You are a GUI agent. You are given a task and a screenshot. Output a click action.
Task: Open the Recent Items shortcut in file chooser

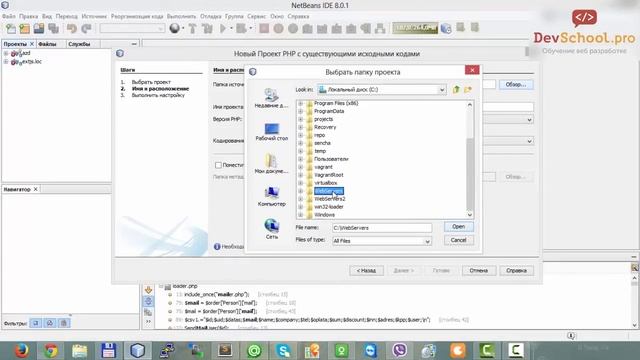[x=271, y=98]
